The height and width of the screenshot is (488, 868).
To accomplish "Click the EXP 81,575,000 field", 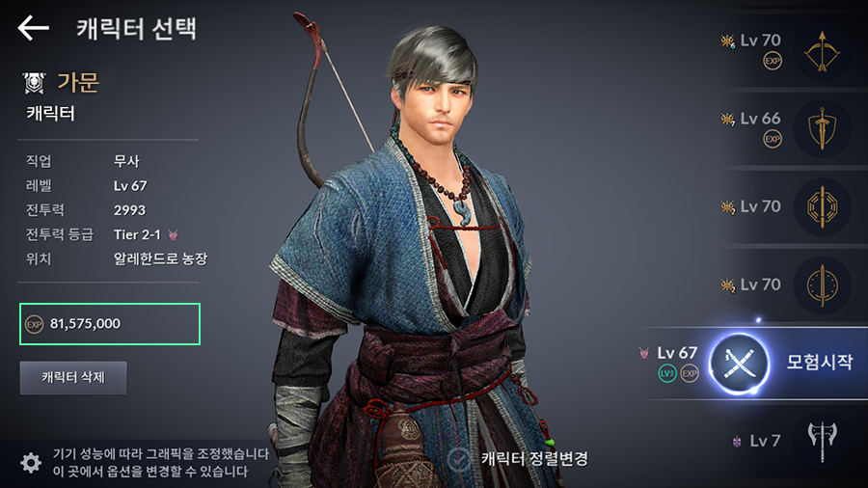I will pyautogui.click(x=110, y=324).
